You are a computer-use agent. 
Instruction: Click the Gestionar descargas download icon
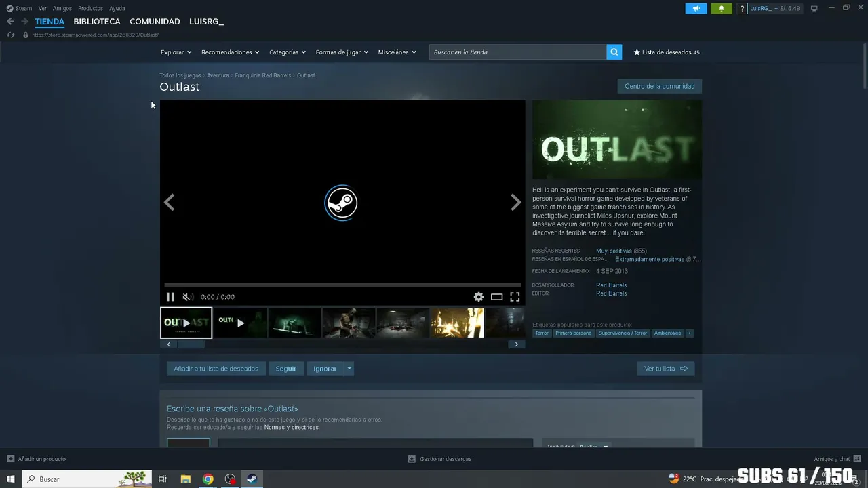pos(412,459)
